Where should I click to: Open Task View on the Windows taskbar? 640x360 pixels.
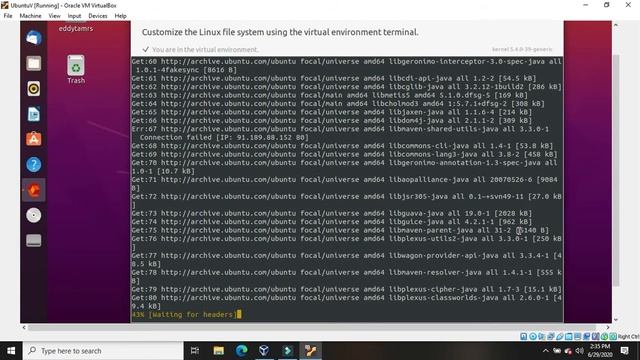195,351
